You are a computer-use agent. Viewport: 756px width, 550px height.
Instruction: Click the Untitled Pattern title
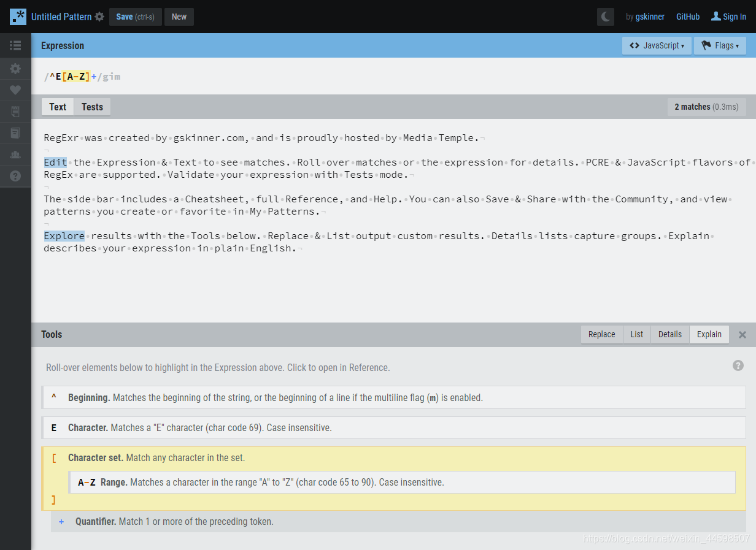click(61, 17)
